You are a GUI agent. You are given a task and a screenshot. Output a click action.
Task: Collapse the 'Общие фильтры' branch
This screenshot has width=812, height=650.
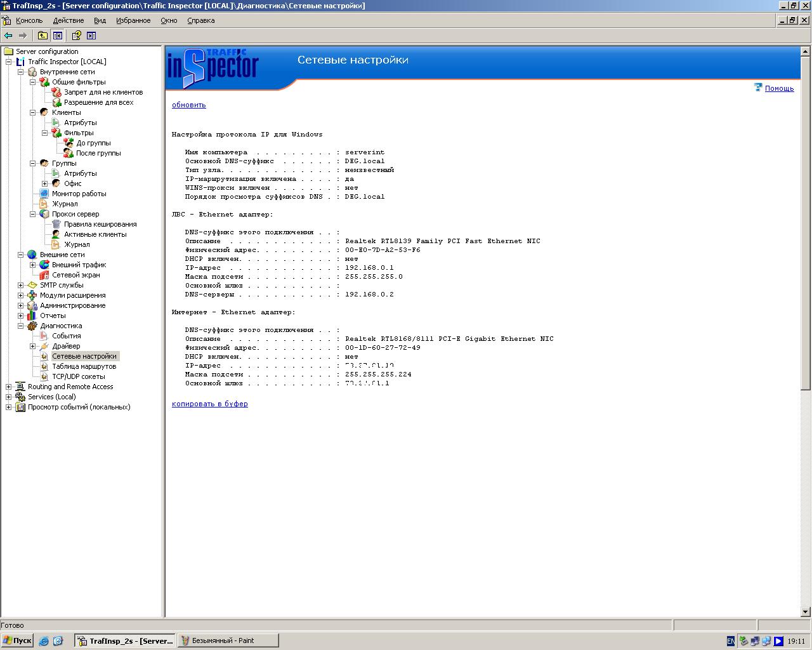pyautogui.click(x=33, y=82)
